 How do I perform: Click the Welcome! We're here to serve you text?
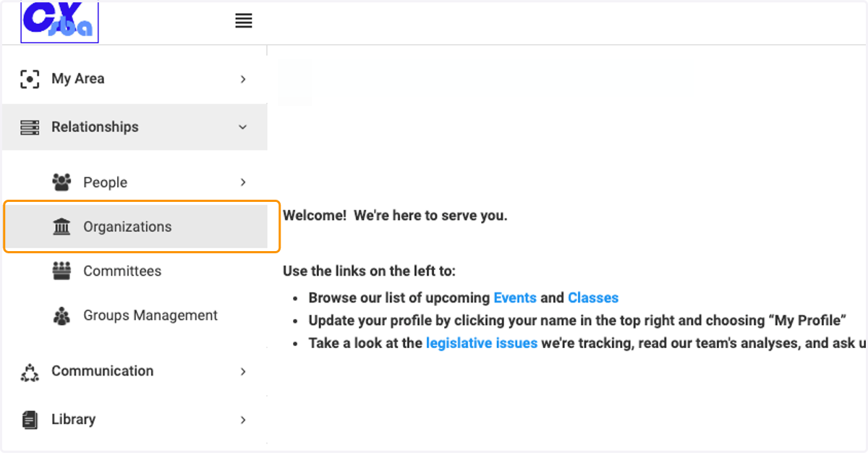pos(395,216)
